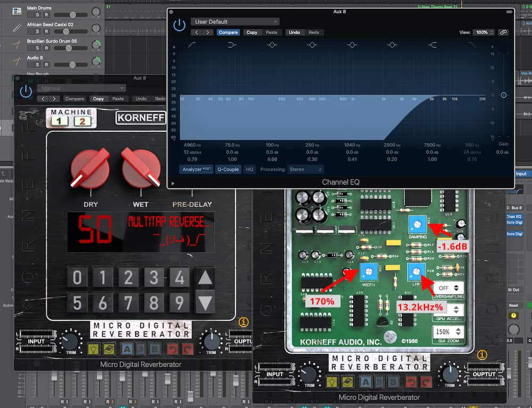532x408 pixels.
Task: Change the GUI ZOOM 150% selector
Action: pyautogui.click(x=448, y=332)
